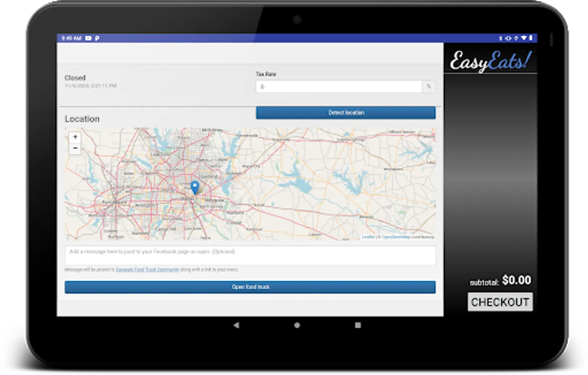This screenshot has height=375, width=588.
Task: Tap the Android home navigation button
Action: pyautogui.click(x=297, y=325)
